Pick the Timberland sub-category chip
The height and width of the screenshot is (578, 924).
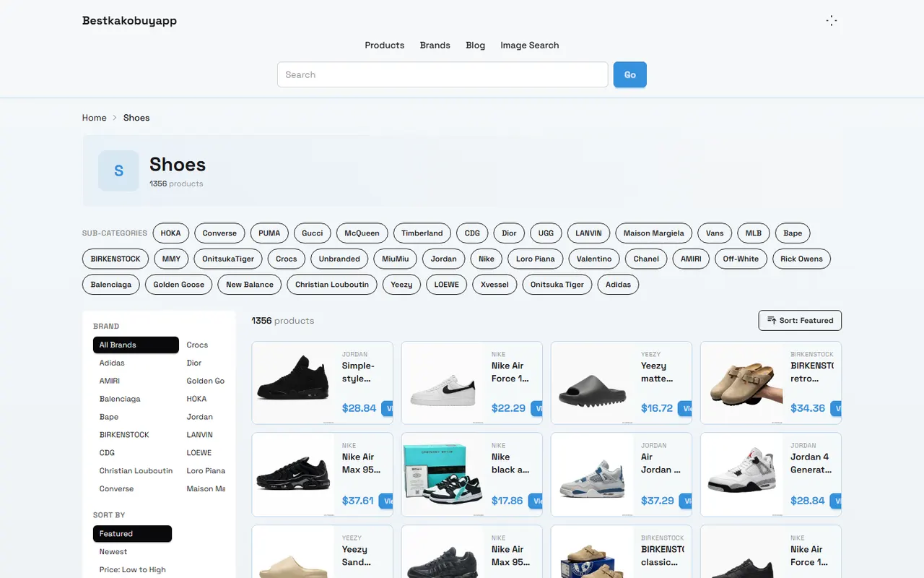[422, 233]
